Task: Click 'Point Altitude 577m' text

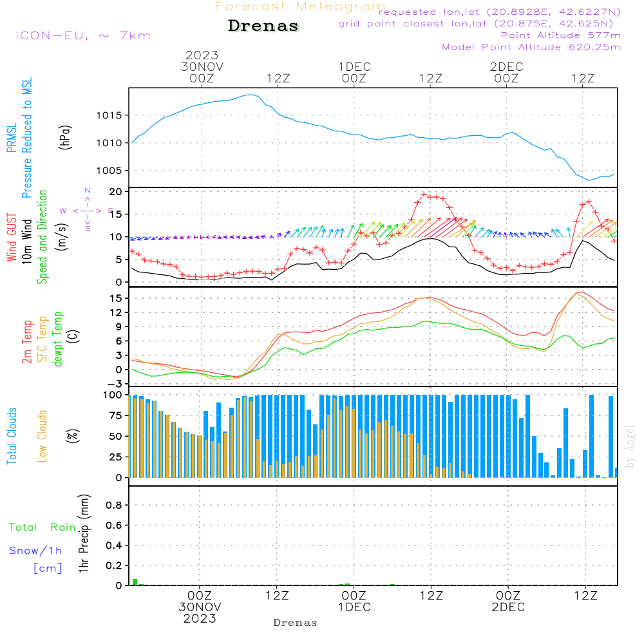Action: tap(560, 35)
